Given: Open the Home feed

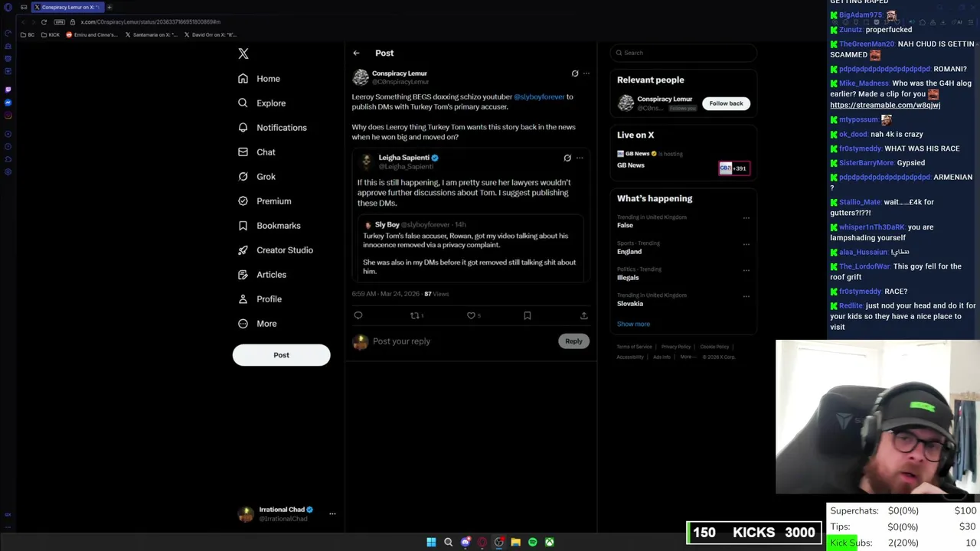Looking at the screenshot, I should 259,79.
